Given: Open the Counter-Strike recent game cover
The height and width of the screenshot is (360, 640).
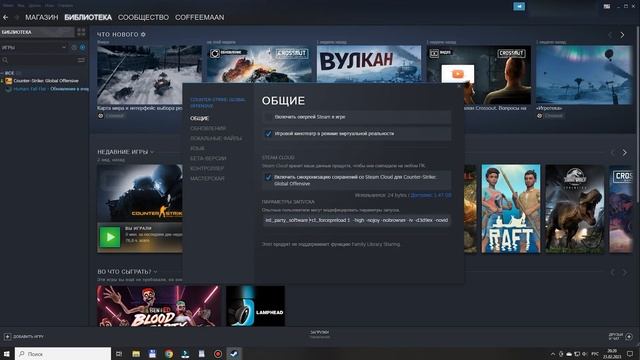Looking at the screenshot, I should (x=140, y=193).
